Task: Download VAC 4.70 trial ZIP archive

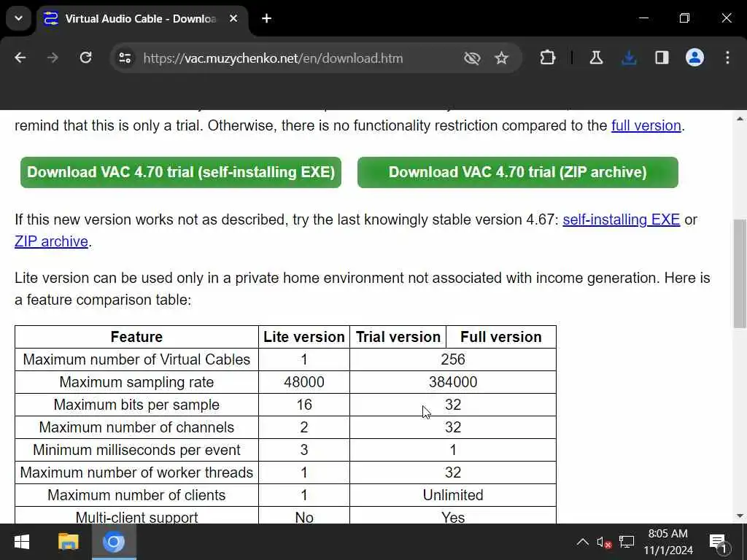Action: click(517, 172)
